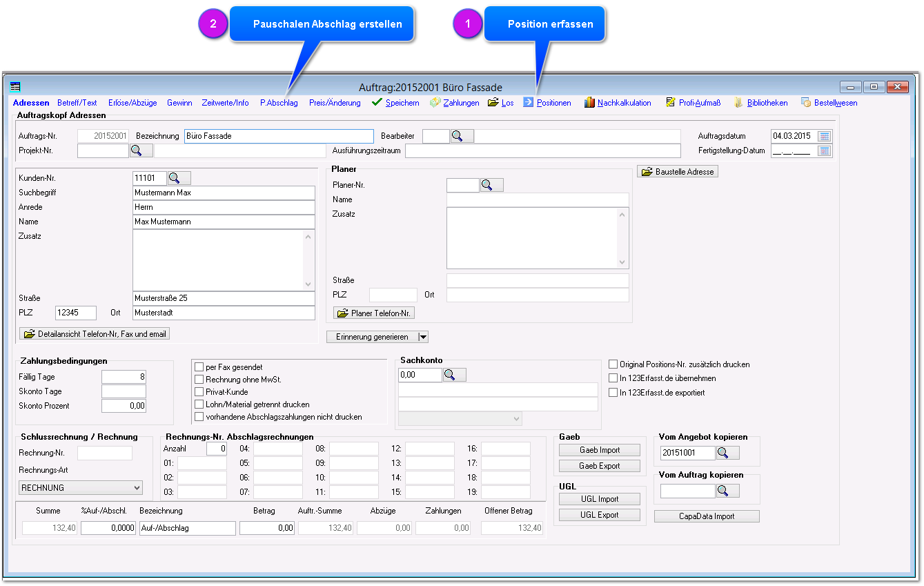Click the Gaeb Import button
Viewport: 924px width, 586px height.
tap(600, 450)
